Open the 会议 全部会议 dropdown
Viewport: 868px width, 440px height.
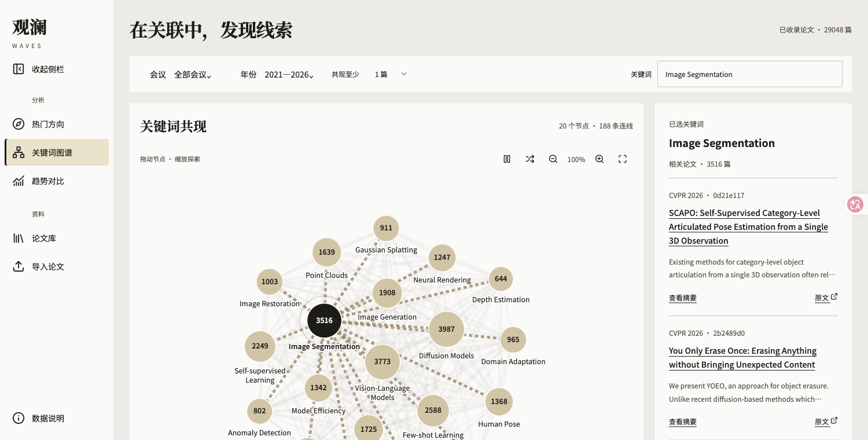pos(193,75)
